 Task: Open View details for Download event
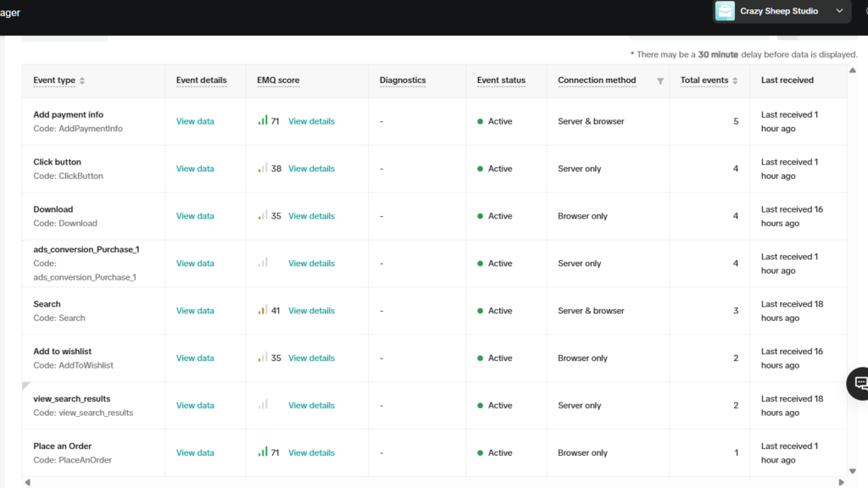[311, 216]
